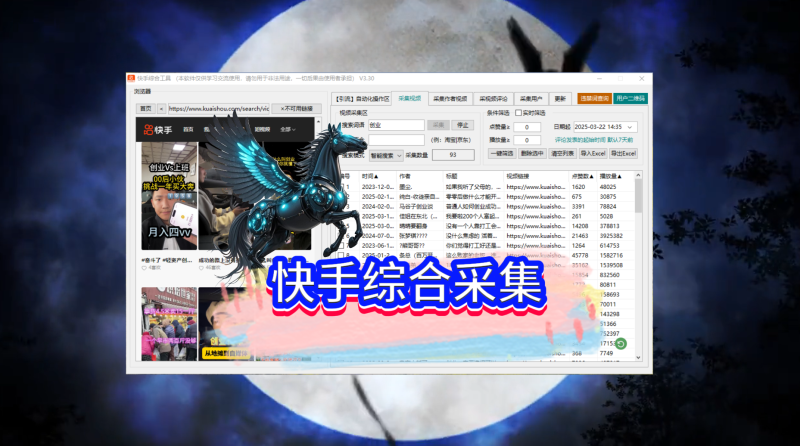
Task: Click the 导出Excel button
Action: (623, 154)
